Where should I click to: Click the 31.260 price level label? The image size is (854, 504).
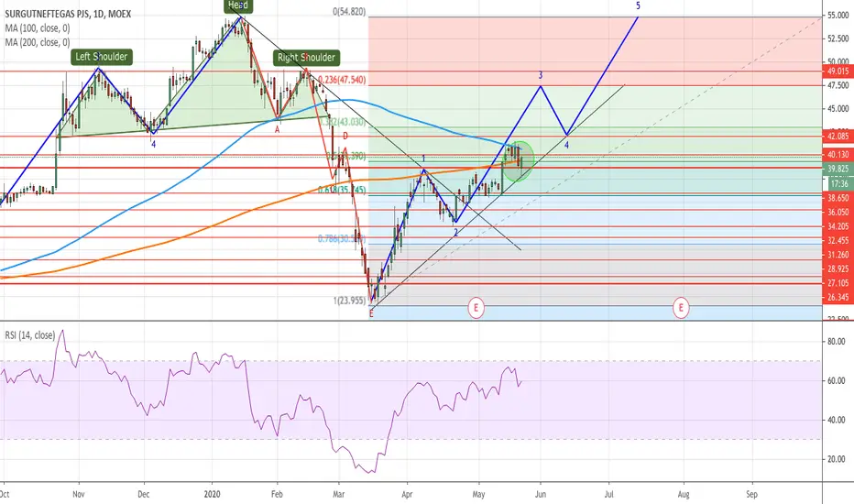[838, 255]
